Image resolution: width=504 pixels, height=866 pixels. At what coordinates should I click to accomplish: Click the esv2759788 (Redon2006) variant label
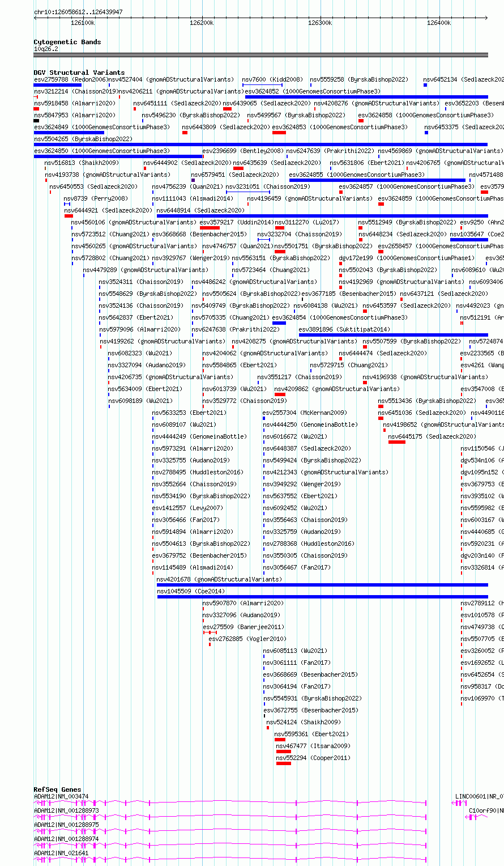(x=70, y=79)
